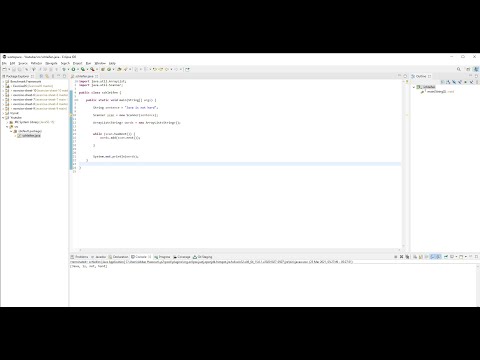Open the Run menu
Image resolution: width=480 pixels, height=360 pixels.
[x=88, y=63]
